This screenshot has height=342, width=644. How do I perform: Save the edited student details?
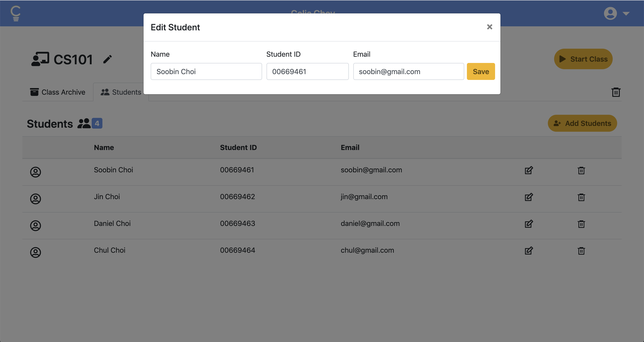(481, 72)
